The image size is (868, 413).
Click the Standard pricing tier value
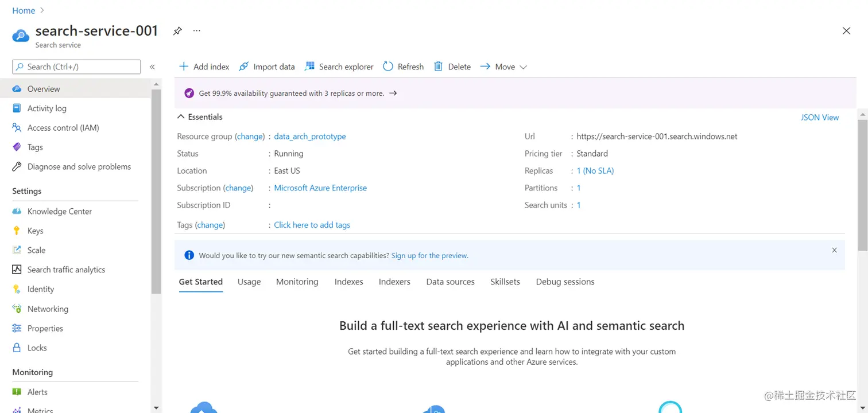(592, 153)
